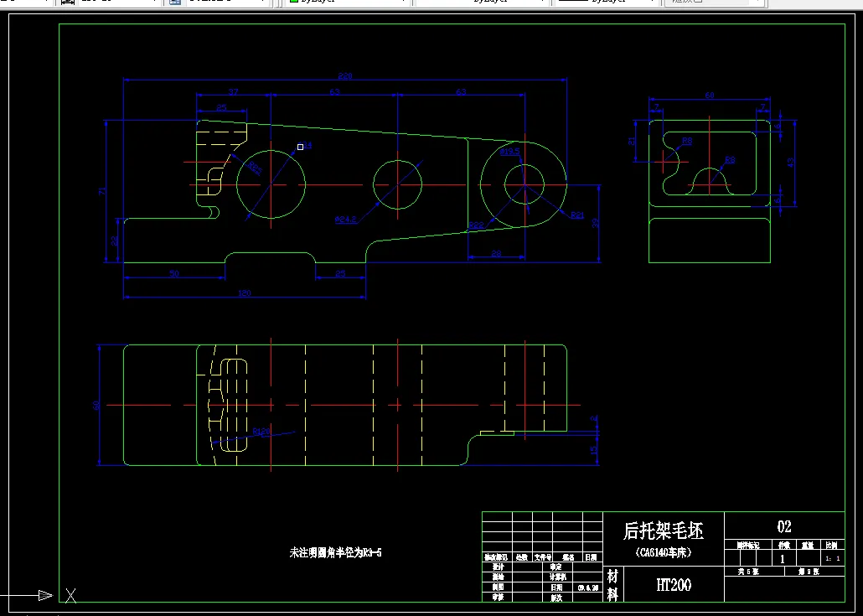This screenshot has height=616, width=863.
Task: Open the green ByLayer color dropdown
Action: coord(347,2)
